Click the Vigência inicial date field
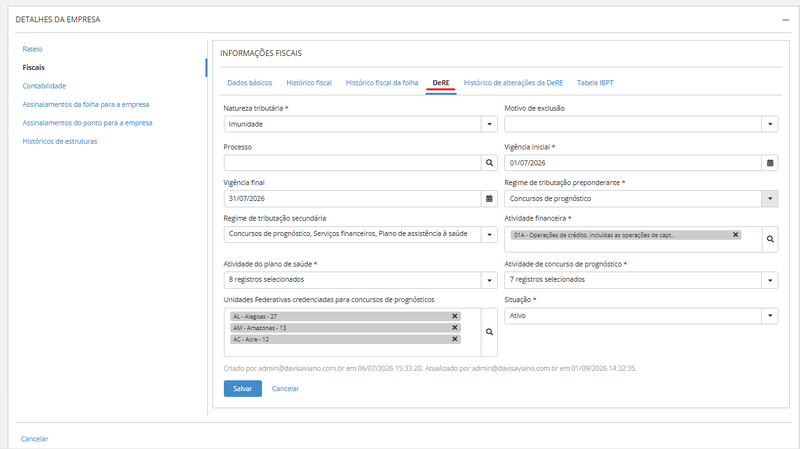Viewport: 800px width, 449px height. [x=633, y=163]
